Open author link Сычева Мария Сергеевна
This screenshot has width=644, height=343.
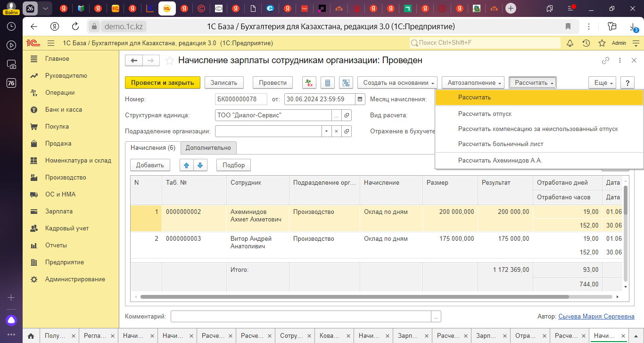596,317
